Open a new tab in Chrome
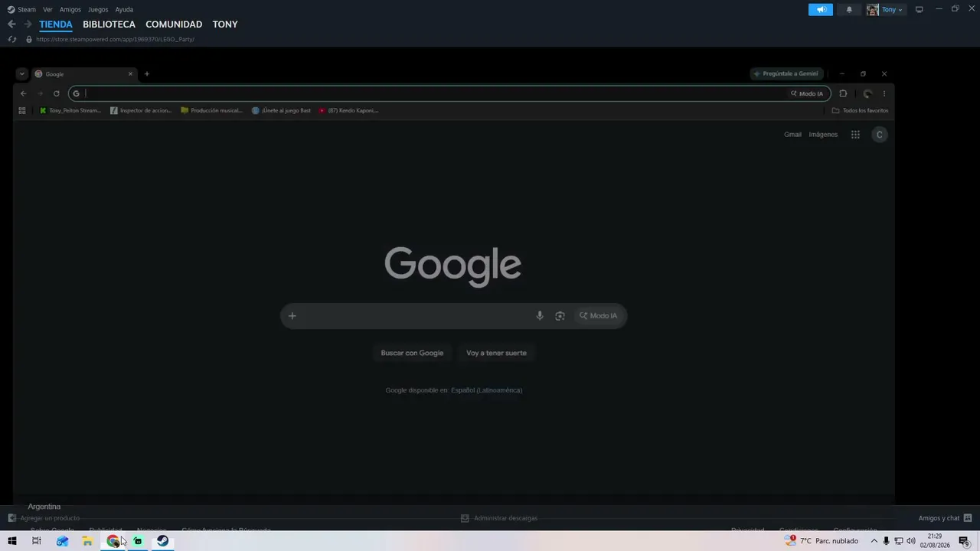This screenshot has width=980, height=551. click(x=147, y=74)
